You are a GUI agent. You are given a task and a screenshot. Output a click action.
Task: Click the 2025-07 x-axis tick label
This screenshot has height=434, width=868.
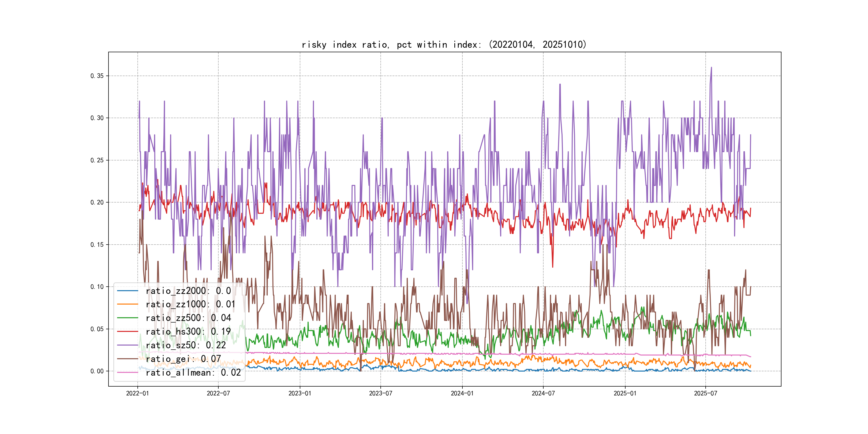(705, 393)
